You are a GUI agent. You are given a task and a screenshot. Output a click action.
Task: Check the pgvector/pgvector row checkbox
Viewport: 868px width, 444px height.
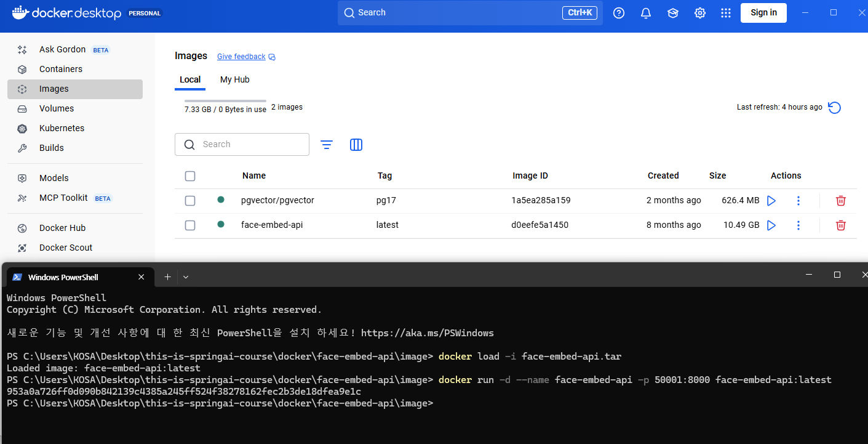point(190,201)
